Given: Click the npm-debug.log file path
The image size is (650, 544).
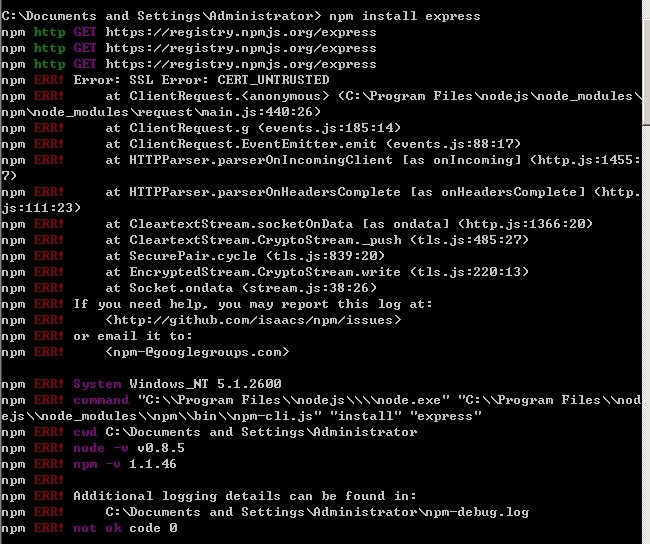Looking at the screenshot, I should (317, 512).
